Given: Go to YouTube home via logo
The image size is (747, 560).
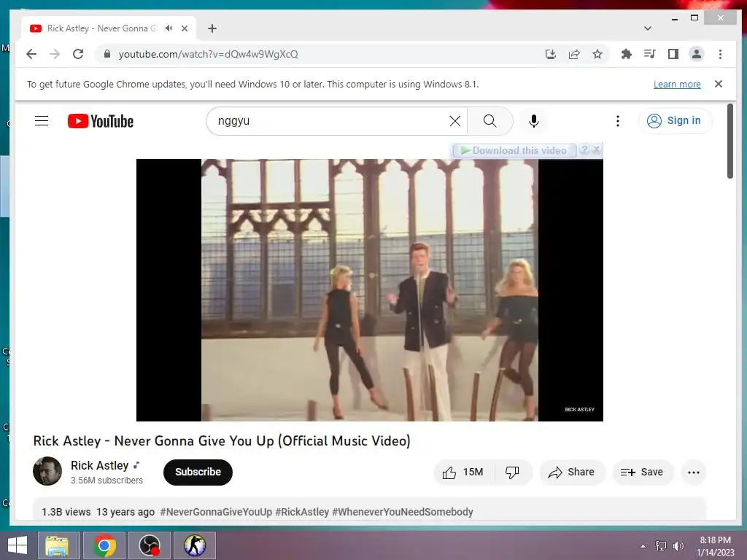Looking at the screenshot, I should pyautogui.click(x=101, y=121).
